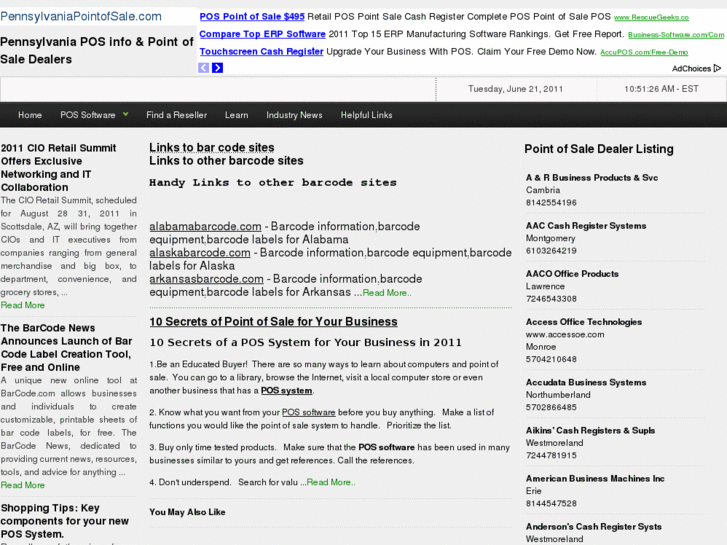Read More on barcode links article

coord(387,293)
